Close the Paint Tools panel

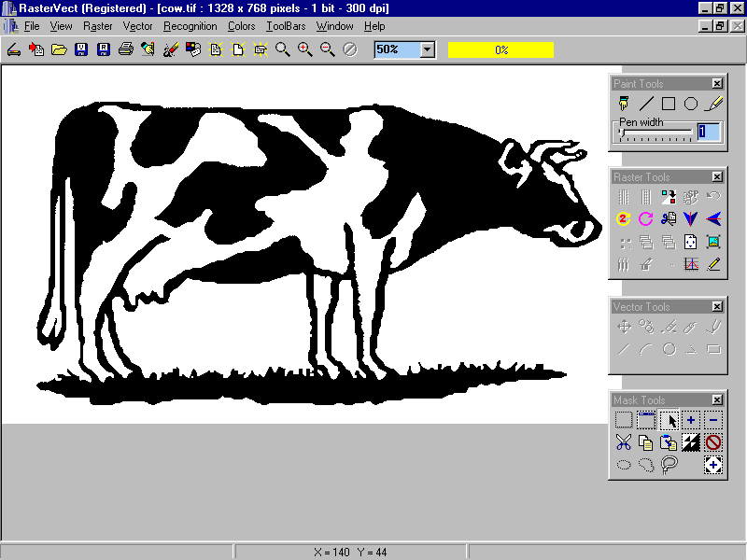tap(716, 83)
